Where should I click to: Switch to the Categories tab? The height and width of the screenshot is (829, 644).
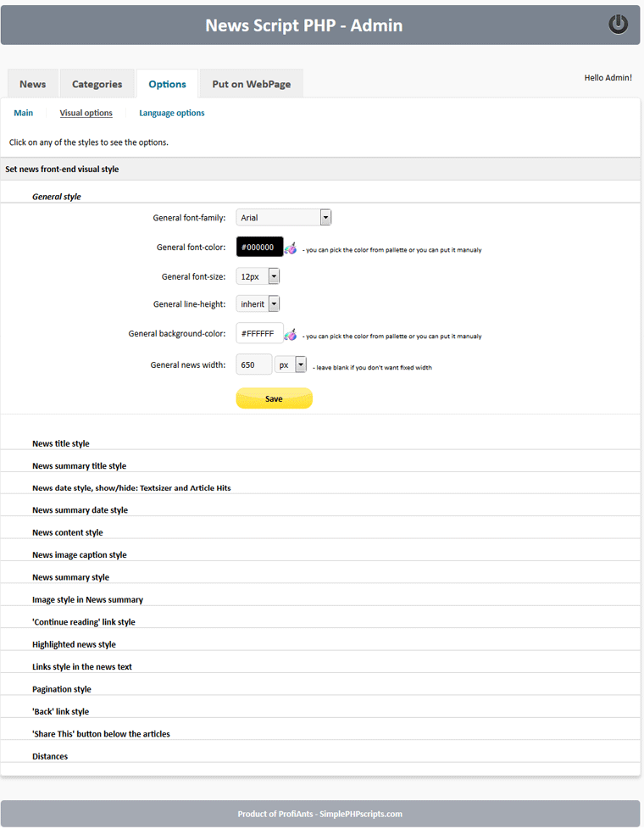(97, 84)
